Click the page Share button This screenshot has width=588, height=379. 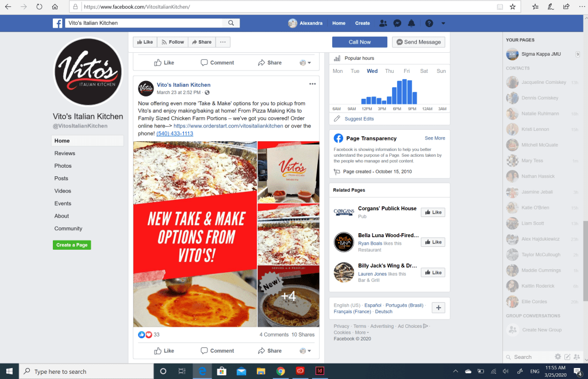coord(202,42)
